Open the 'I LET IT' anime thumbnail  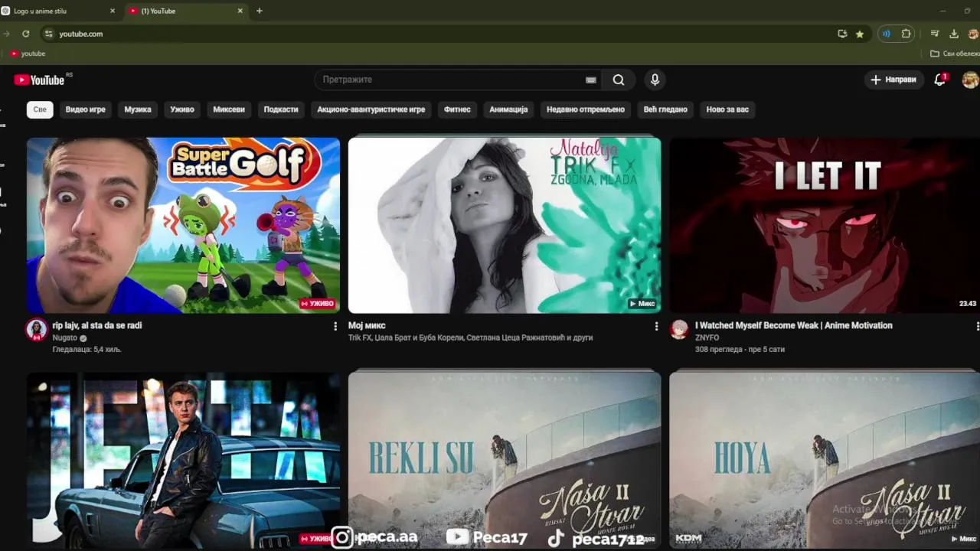tap(825, 225)
